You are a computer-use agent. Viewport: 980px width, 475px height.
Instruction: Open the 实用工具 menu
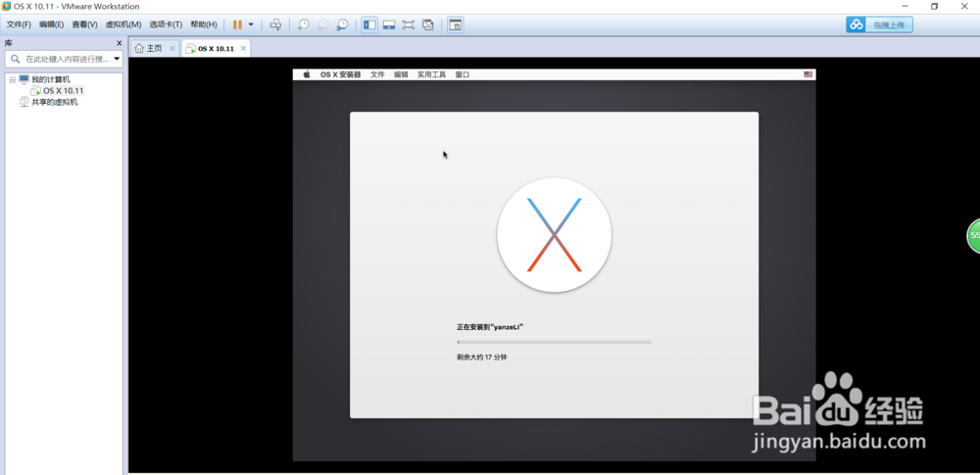[432, 74]
